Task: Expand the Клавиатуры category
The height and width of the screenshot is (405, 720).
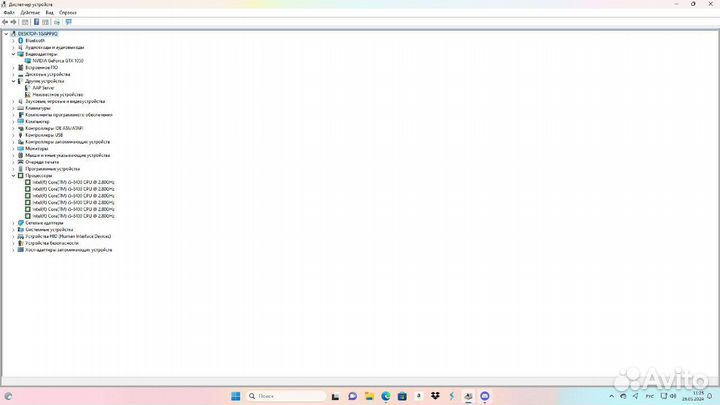Action: pos(13,108)
